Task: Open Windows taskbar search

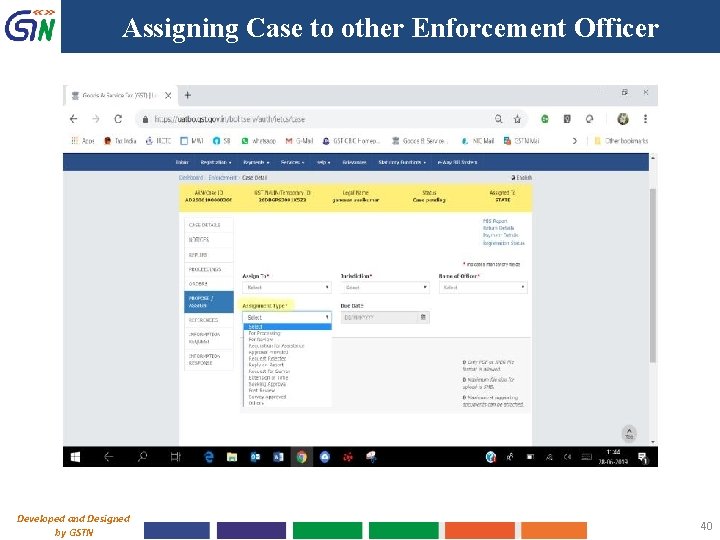Action: click(x=142, y=457)
